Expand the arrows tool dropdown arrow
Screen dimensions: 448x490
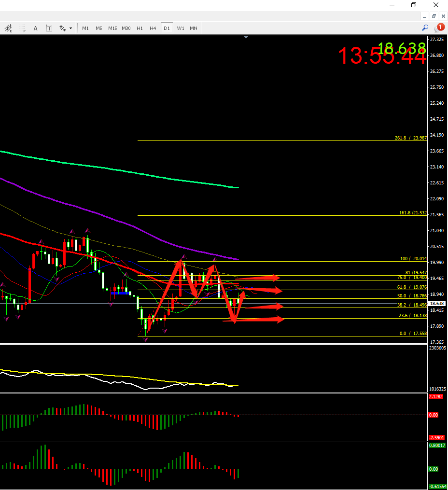click(x=70, y=28)
